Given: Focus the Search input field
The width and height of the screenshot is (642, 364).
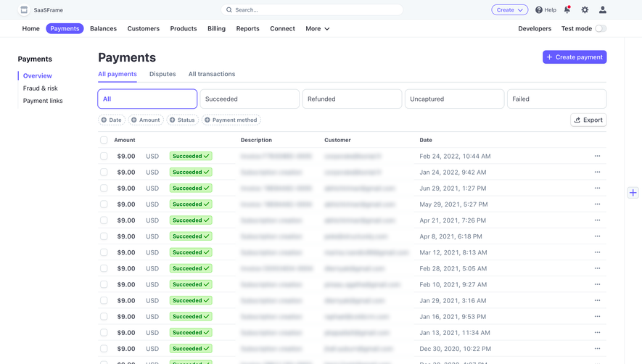Looking at the screenshot, I should [x=312, y=10].
